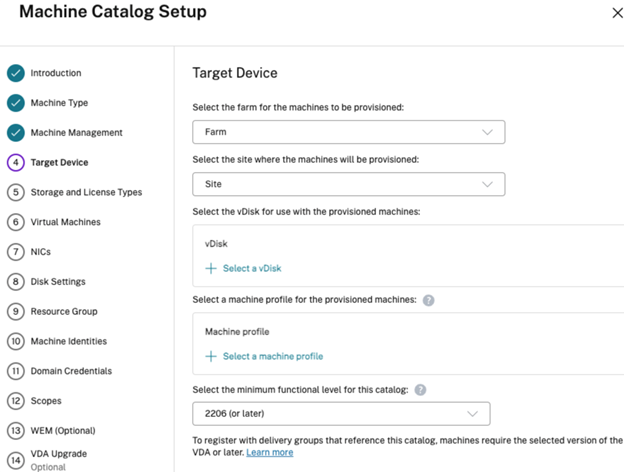624x472 pixels.
Task: Go to Storage and License Types step
Action: [x=86, y=192]
